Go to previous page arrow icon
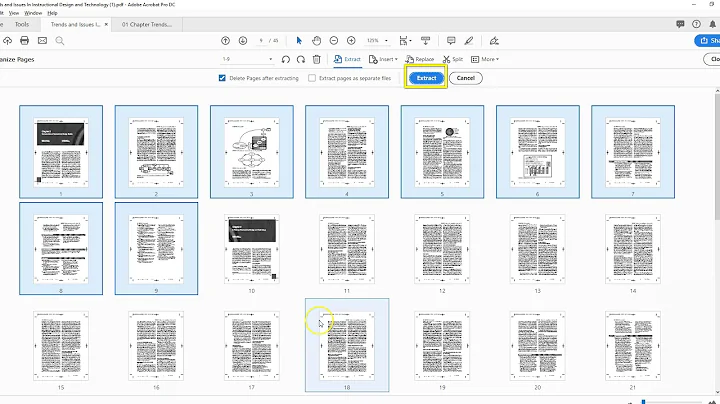720x404 pixels. 225,41
